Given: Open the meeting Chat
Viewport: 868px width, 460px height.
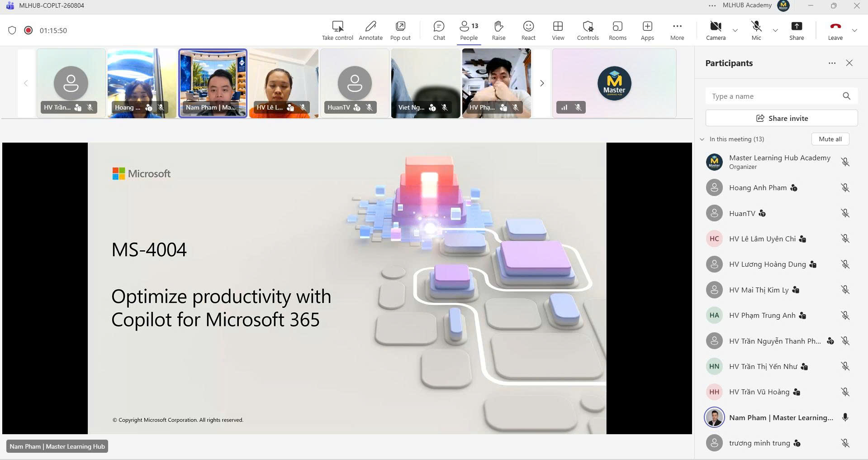Looking at the screenshot, I should tap(439, 30).
